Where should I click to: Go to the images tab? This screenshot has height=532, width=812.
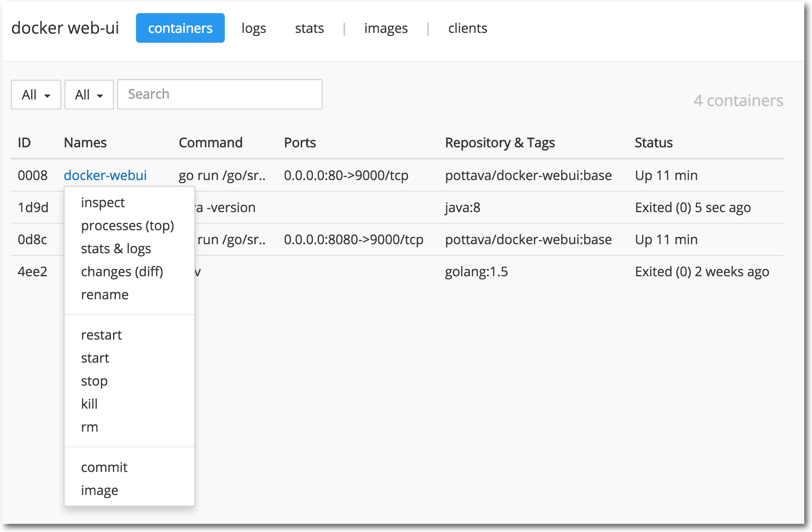coord(385,28)
